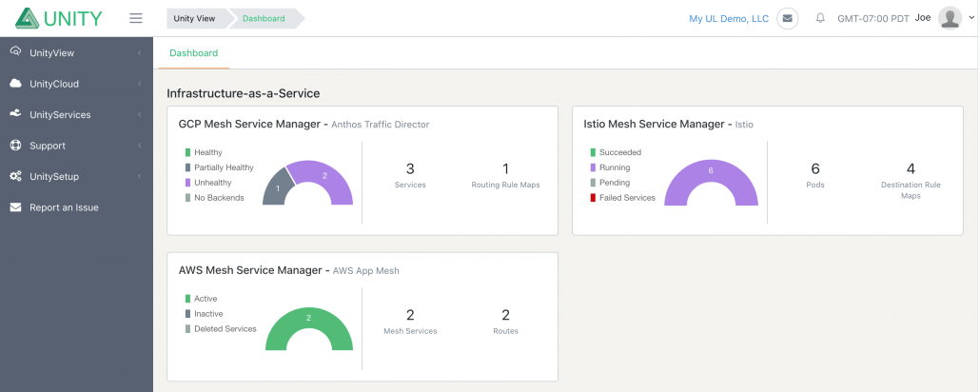
Task: Click the Inactive legend swatch
Action: pos(187,314)
